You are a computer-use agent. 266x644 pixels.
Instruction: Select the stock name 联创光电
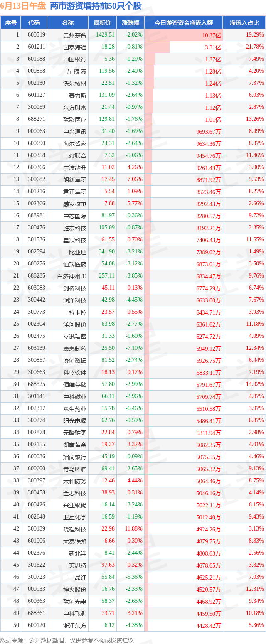75,601
